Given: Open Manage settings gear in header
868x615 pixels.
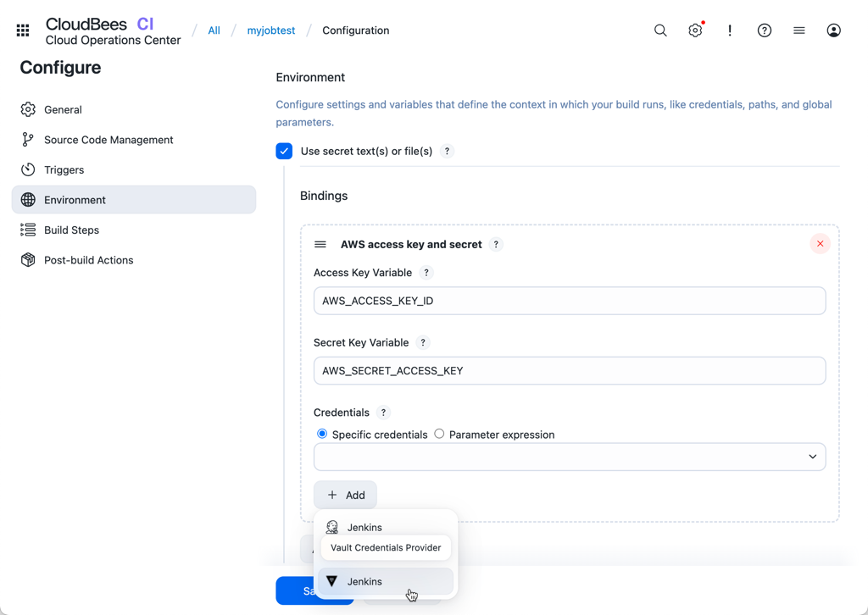Looking at the screenshot, I should tap(695, 30).
